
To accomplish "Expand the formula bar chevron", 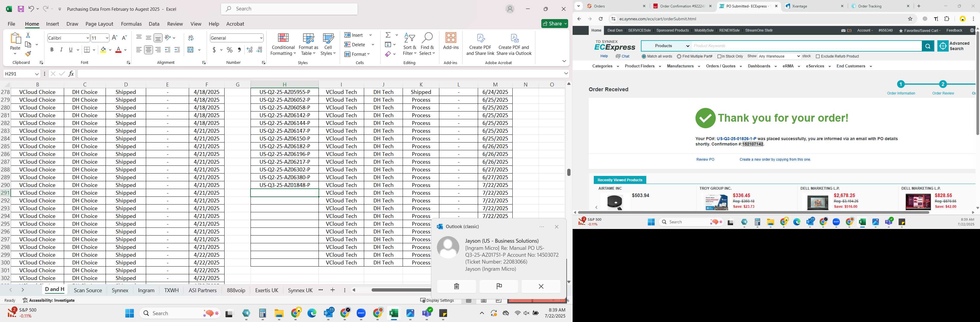I will point(566,74).
